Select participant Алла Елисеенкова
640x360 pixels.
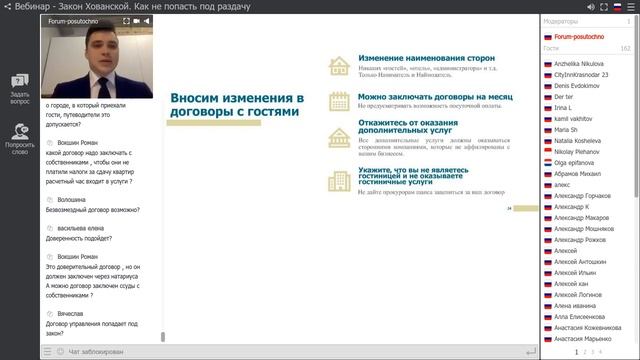[579, 317]
